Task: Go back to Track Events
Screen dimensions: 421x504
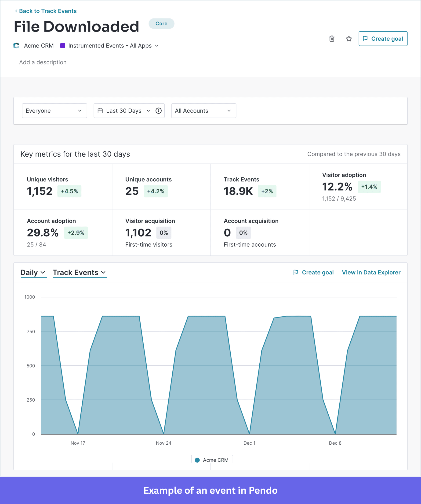Action: [x=46, y=11]
